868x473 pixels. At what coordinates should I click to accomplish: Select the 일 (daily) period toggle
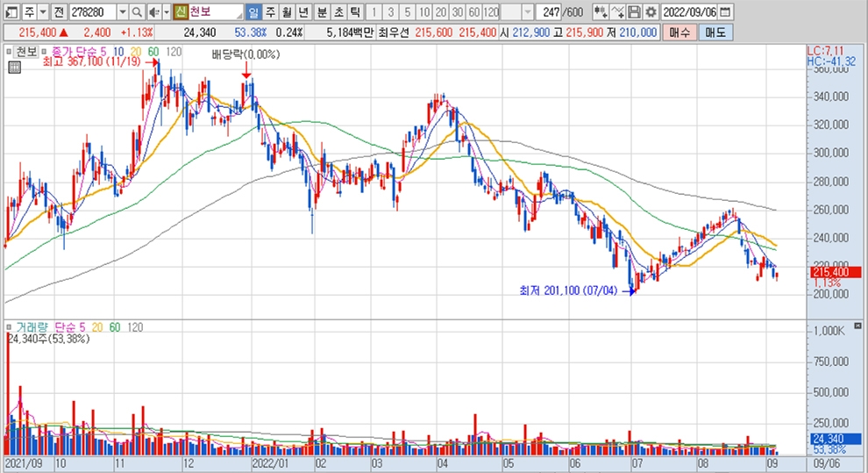pyautogui.click(x=253, y=12)
